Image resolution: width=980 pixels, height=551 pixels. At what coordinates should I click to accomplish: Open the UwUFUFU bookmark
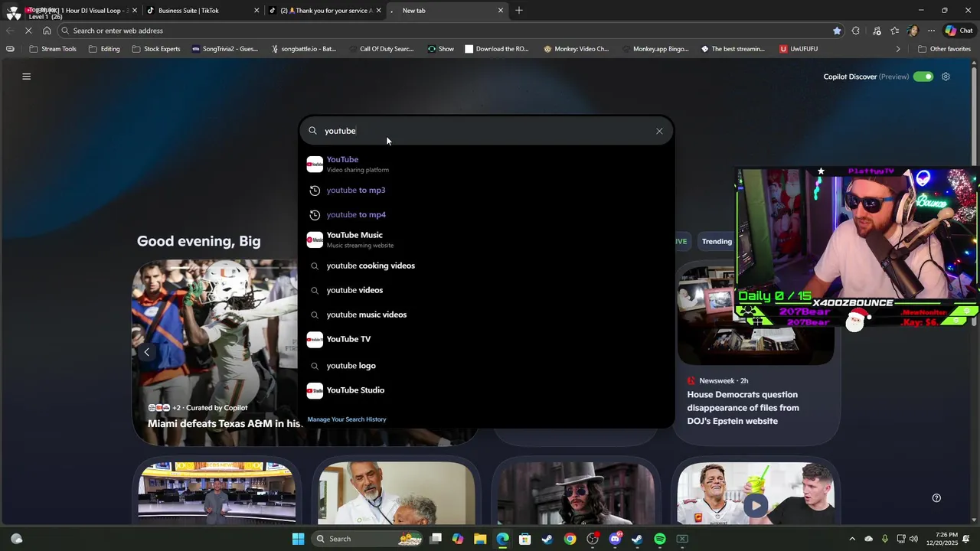coord(799,49)
